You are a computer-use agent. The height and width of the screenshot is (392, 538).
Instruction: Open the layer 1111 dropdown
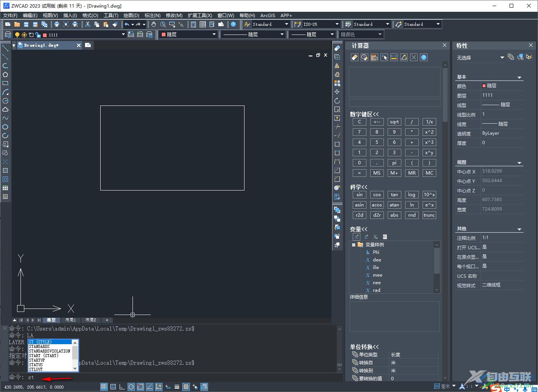point(123,35)
